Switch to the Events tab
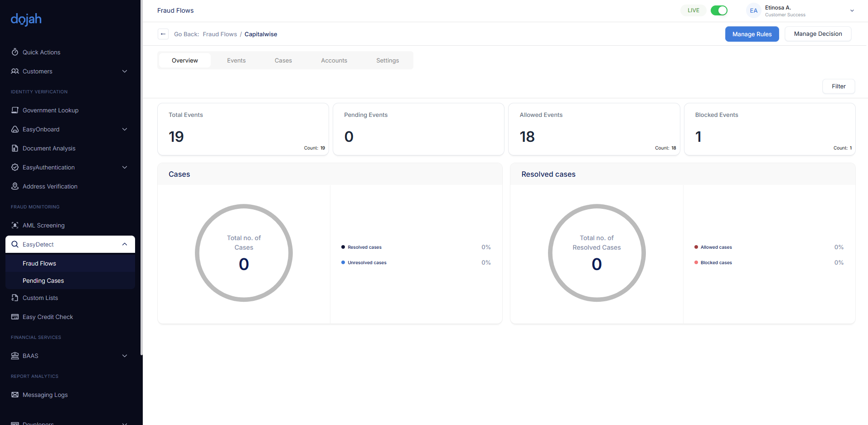Screen dimensions: 868x425 pos(236,60)
